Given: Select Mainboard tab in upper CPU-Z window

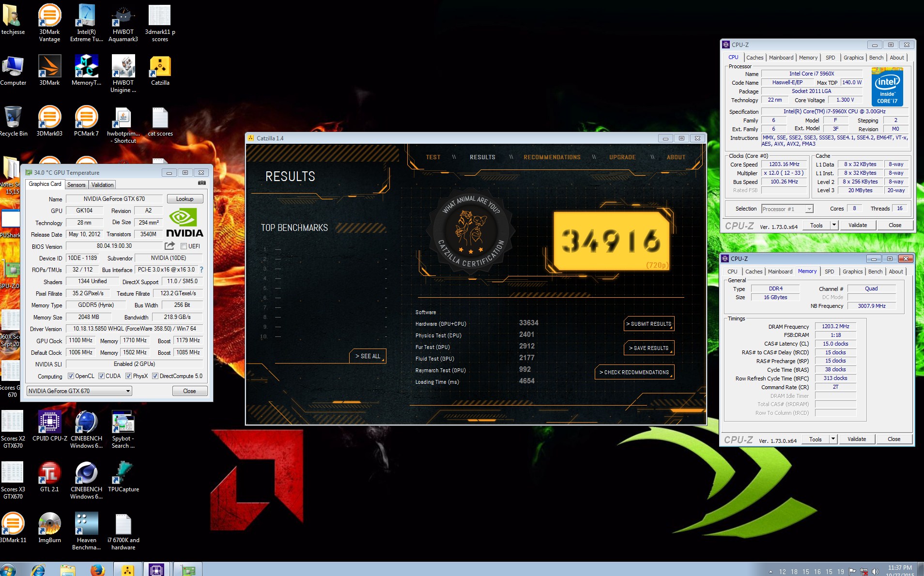Looking at the screenshot, I should click(781, 58).
